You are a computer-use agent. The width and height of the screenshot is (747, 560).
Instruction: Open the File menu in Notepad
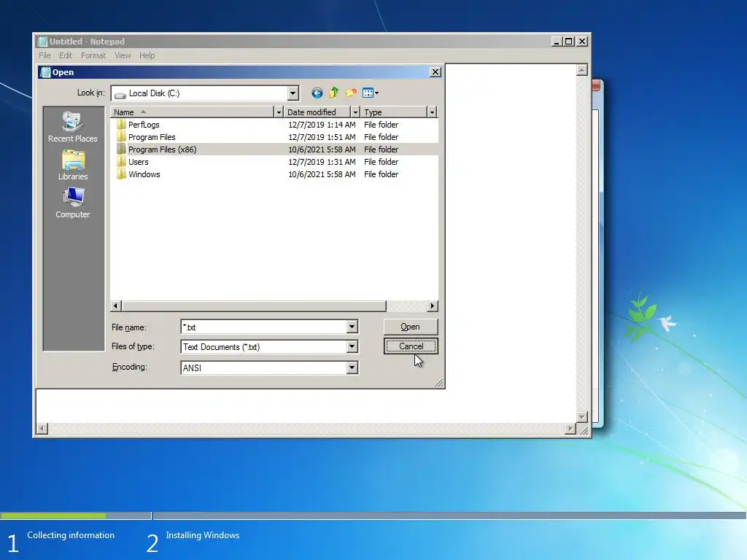[x=44, y=55]
